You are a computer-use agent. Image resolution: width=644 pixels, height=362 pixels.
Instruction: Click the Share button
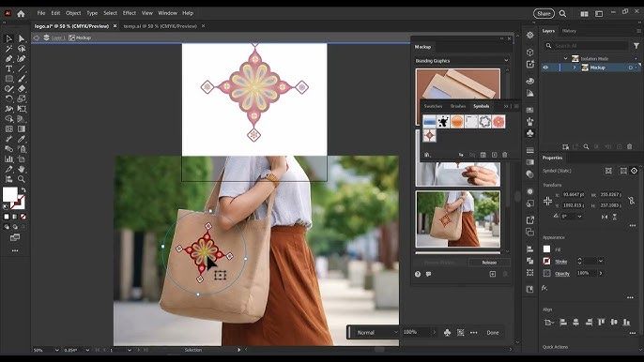544,13
